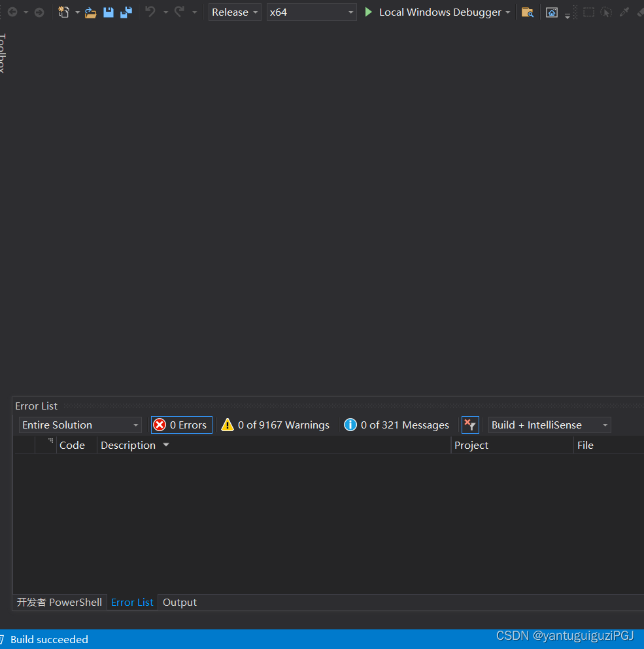Open a project or folder
This screenshot has height=649, width=644.
[90, 12]
